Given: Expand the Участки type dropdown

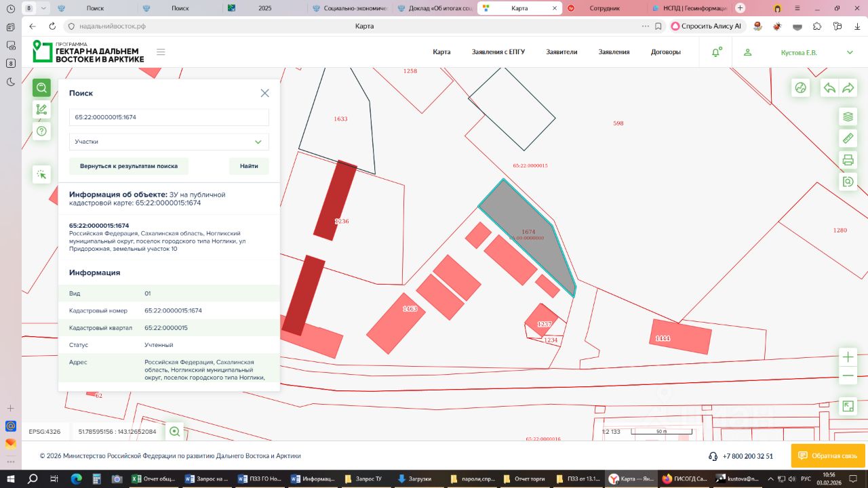Looking at the screenshot, I should [x=169, y=142].
